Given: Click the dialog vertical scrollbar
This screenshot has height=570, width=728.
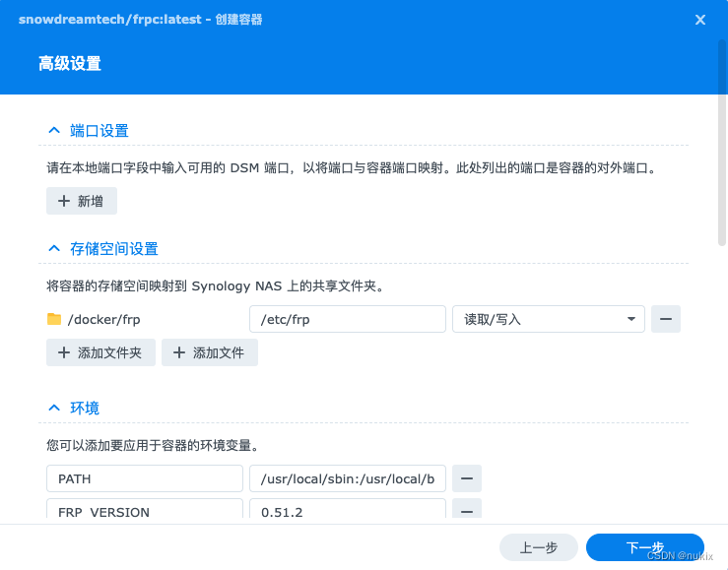Looking at the screenshot, I should (722, 143).
